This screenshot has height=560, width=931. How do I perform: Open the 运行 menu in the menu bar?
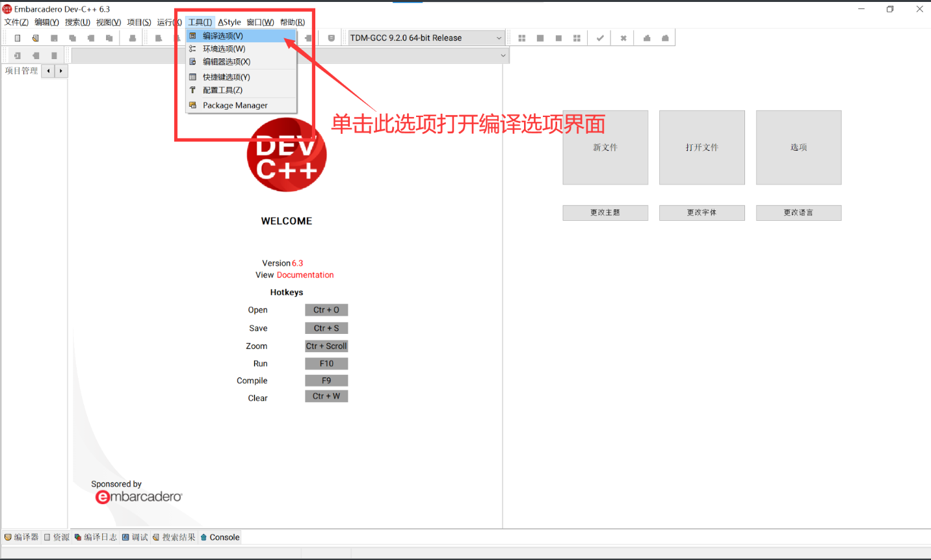click(x=168, y=21)
